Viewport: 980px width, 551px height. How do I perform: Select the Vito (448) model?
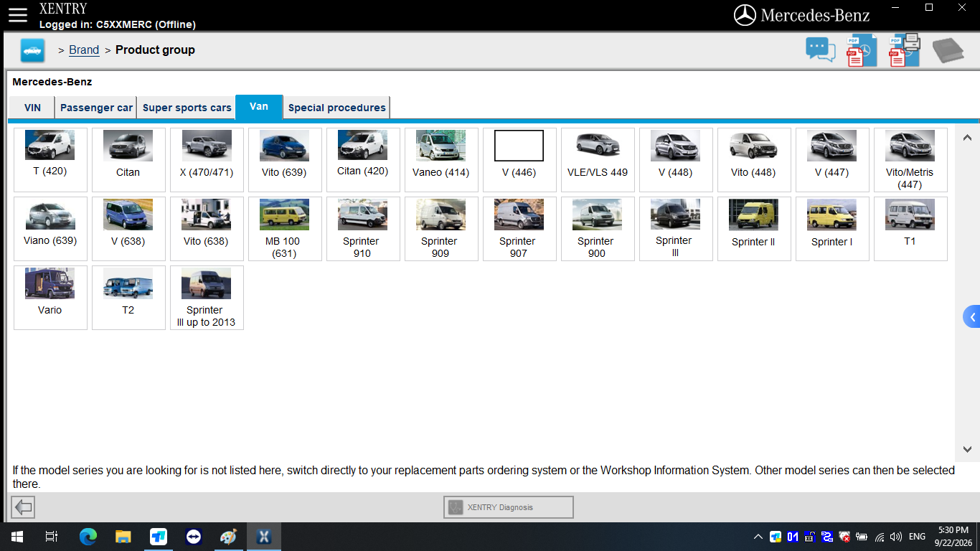pos(754,160)
